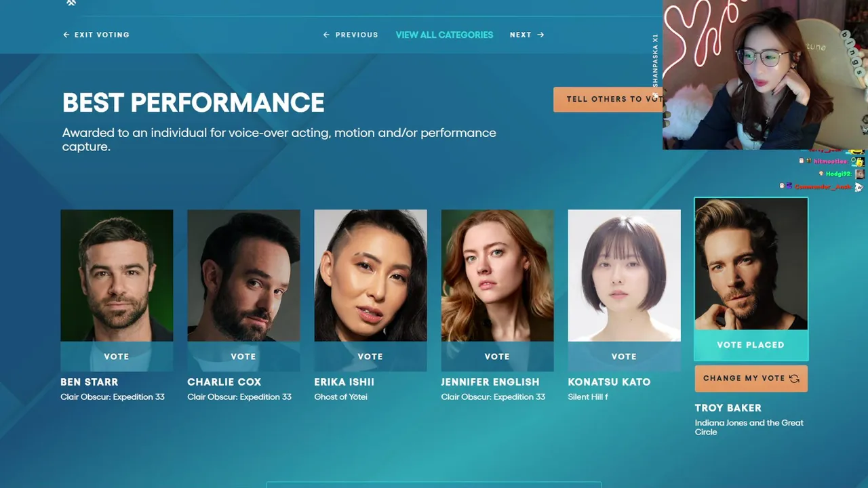Click the Change My Vote button
Viewport: 868px width, 488px height.
tap(751, 379)
